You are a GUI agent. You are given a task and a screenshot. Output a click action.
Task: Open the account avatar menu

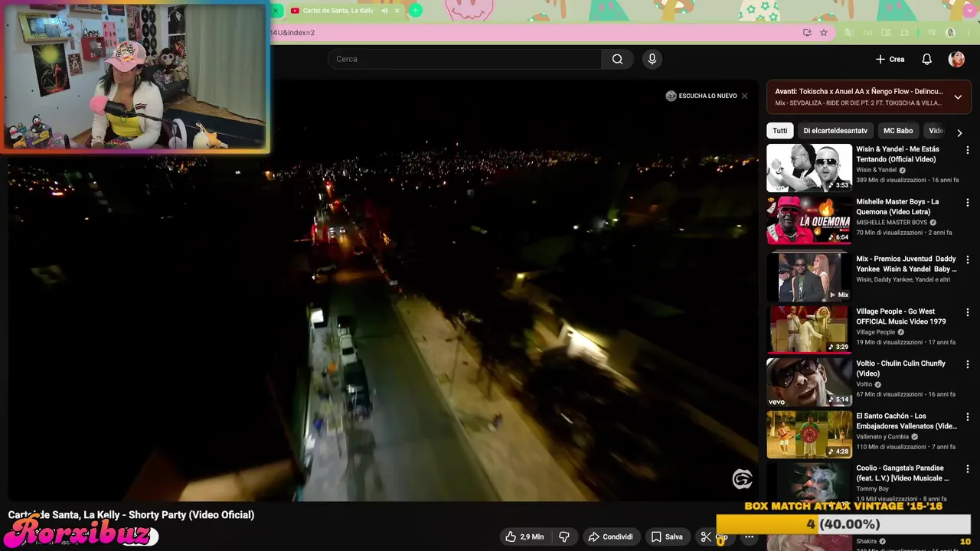pyautogui.click(x=956, y=59)
